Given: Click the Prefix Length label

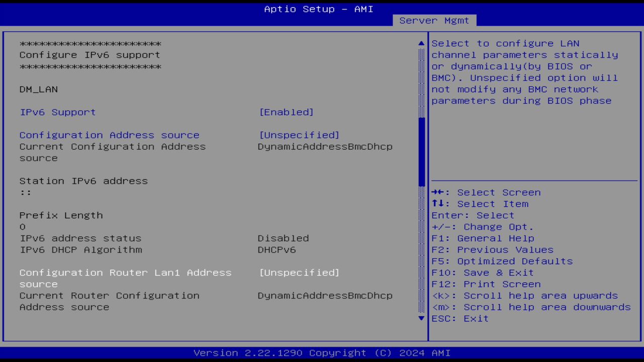Looking at the screenshot, I should click(x=61, y=215).
